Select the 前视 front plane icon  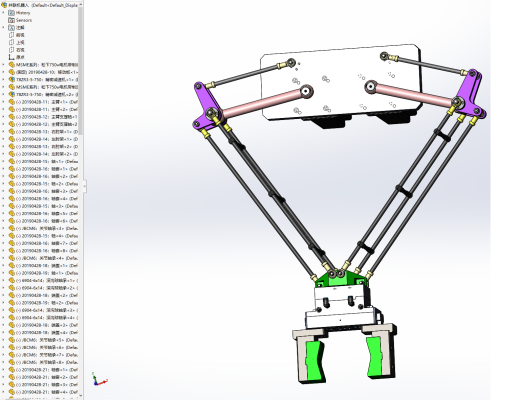[11, 35]
